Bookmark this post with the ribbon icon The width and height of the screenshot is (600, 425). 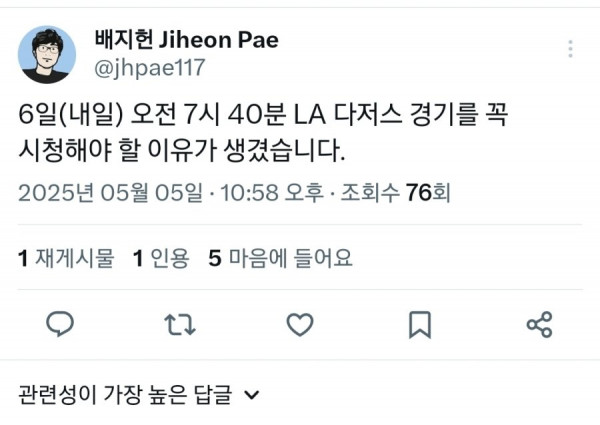(420, 324)
